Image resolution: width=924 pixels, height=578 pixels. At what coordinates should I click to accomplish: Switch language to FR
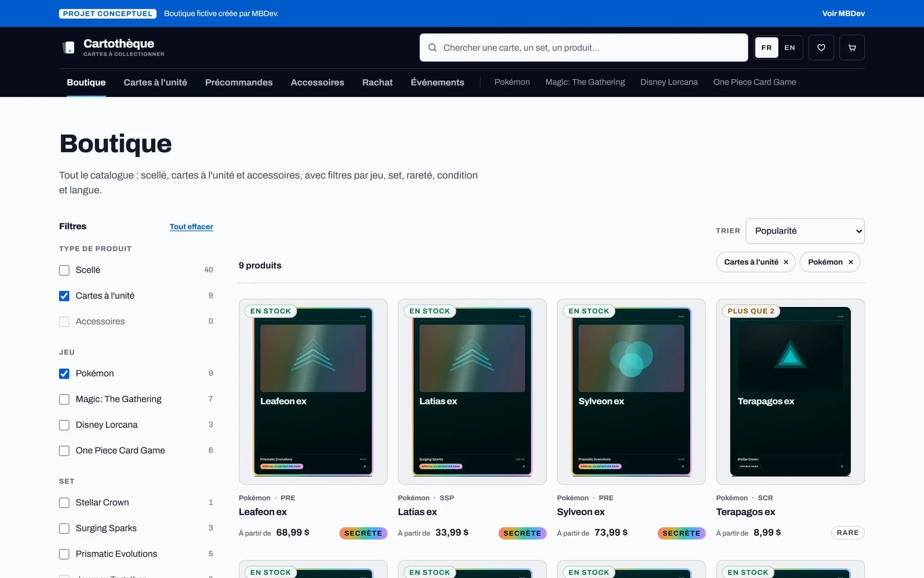(x=766, y=48)
